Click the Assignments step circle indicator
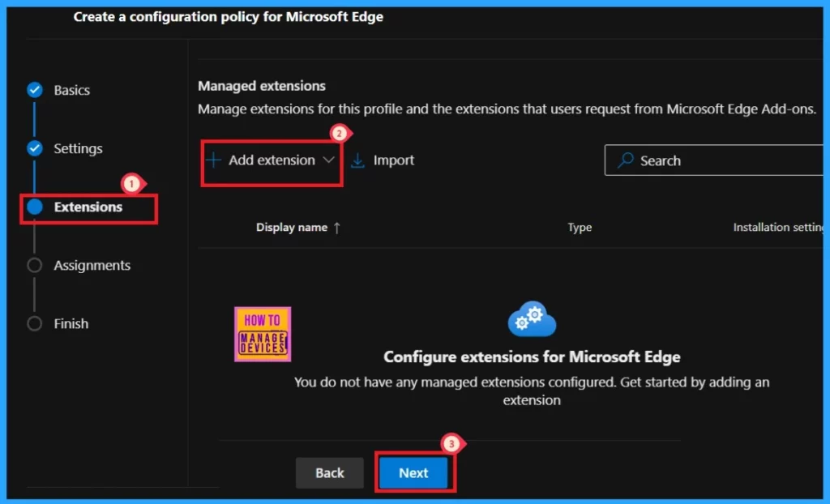The width and height of the screenshot is (830, 504). pos(35,265)
